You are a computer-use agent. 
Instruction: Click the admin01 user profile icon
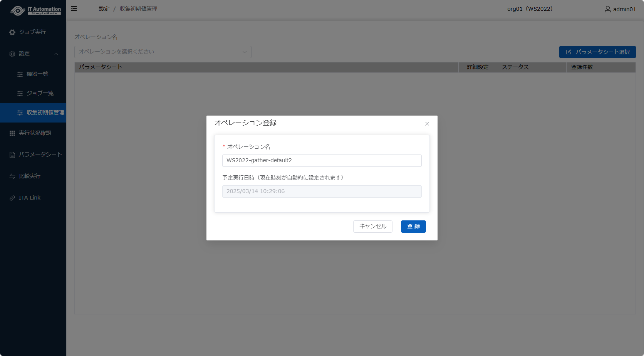click(607, 9)
